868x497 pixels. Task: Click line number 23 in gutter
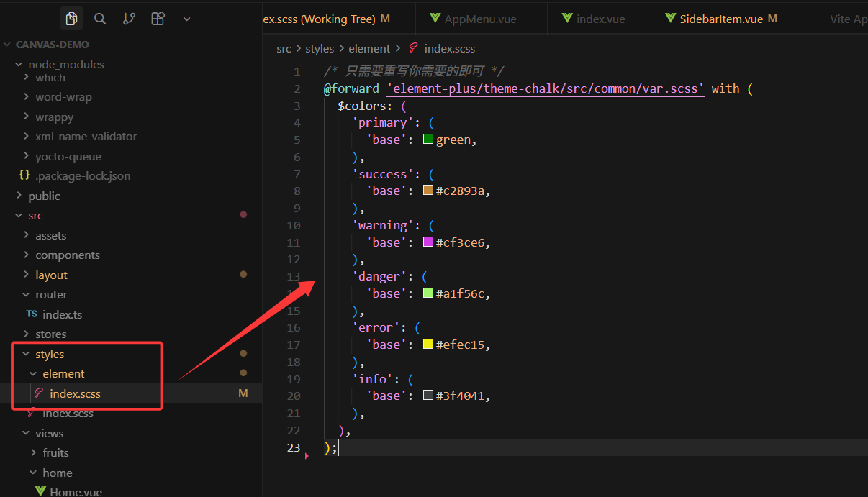click(x=294, y=447)
